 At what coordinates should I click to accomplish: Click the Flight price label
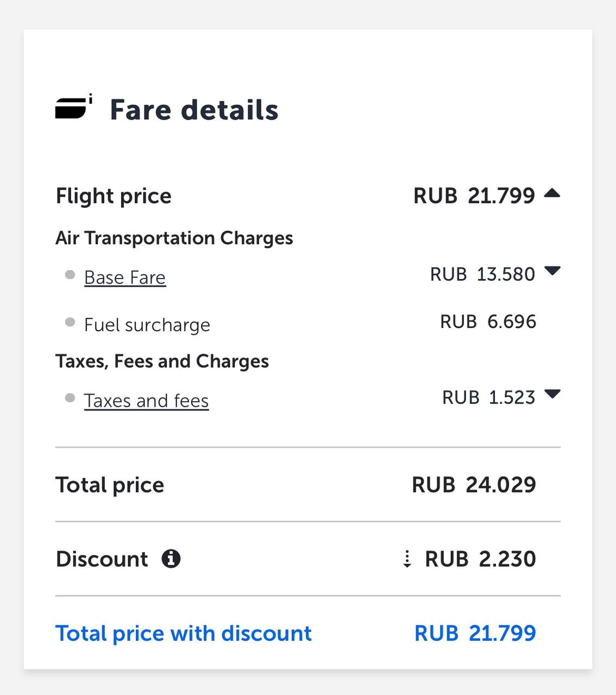point(114,196)
